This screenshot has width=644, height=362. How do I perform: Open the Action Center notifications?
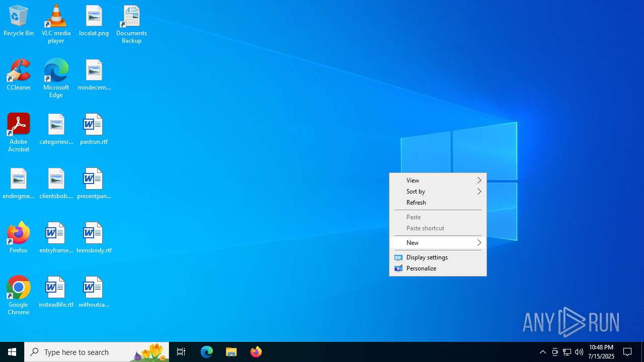[628, 352]
